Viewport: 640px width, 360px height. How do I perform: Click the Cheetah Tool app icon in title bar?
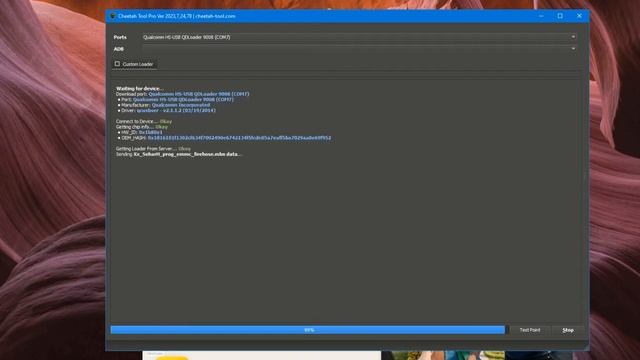point(113,16)
